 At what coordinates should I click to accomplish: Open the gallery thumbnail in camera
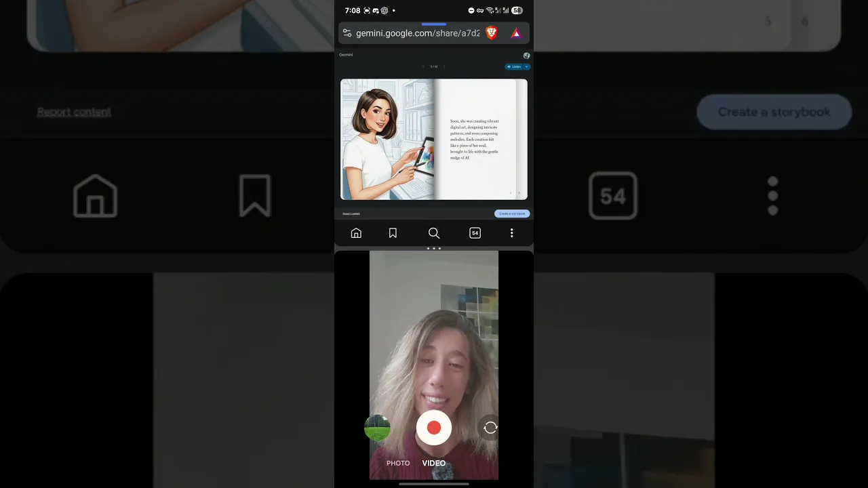click(x=377, y=428)
